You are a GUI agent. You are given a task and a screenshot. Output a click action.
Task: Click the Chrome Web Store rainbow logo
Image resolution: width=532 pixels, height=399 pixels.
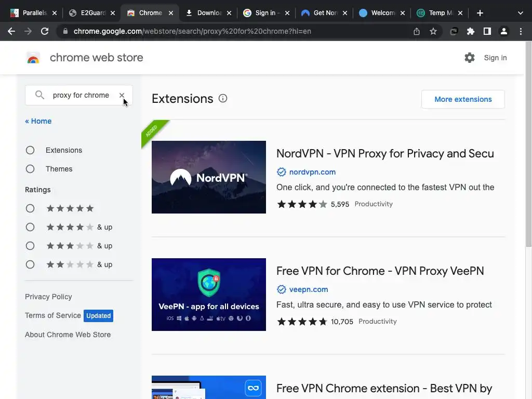[33, 58]
